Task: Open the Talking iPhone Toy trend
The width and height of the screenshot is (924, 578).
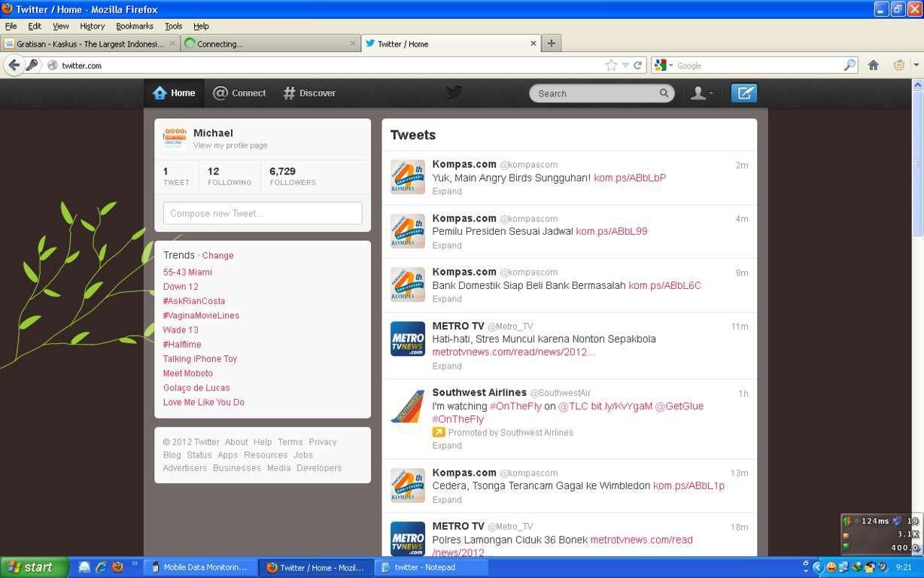Action: click(200, 359)
